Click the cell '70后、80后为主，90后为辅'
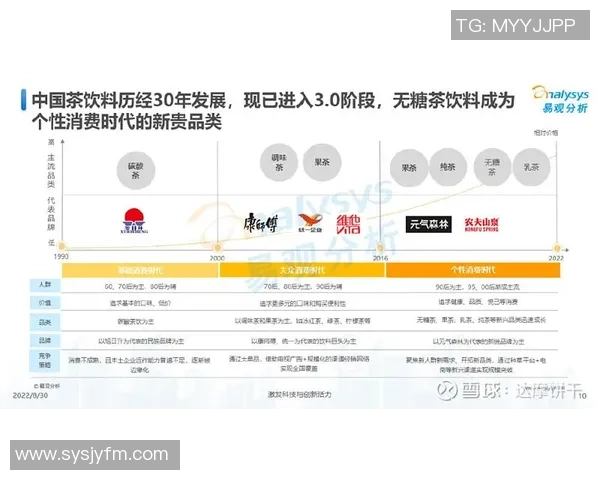The height and width of the screenshot is (480, 600). [303, 287]
